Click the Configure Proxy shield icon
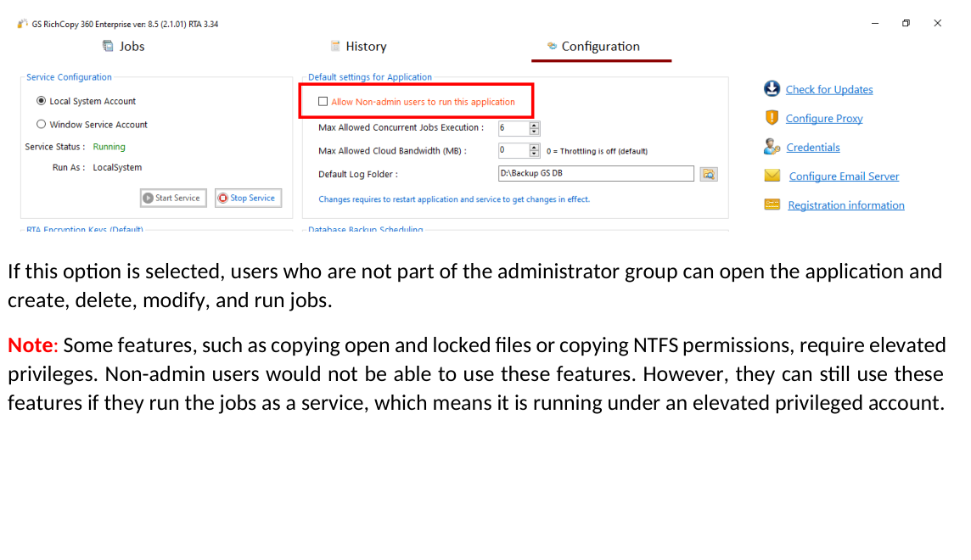971x560 pixels. tap(772, 118)
